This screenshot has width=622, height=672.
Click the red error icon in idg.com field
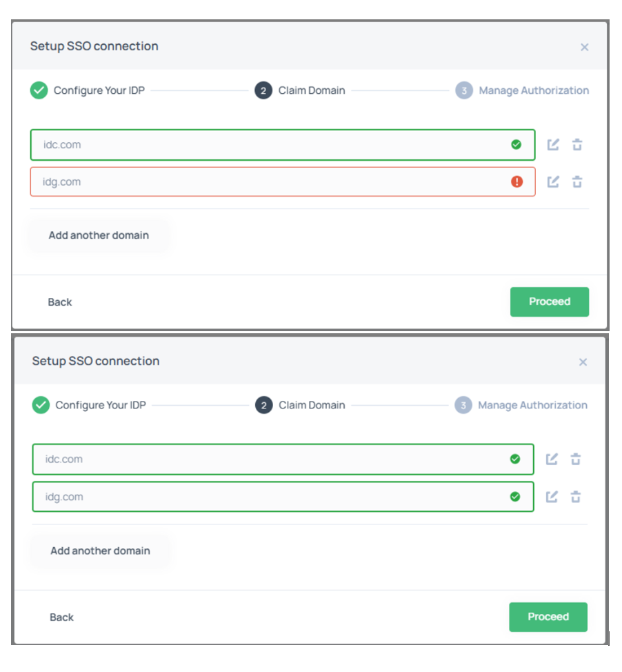tap(516, 182)
